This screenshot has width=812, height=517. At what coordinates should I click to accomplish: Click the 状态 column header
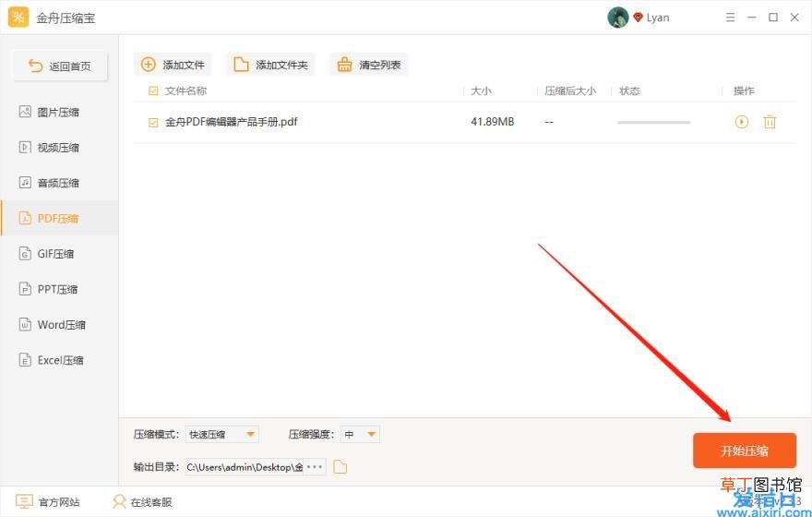[629, 90]
